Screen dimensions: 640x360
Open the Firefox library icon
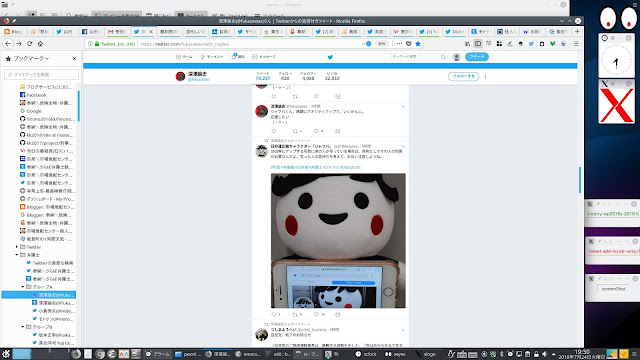467,44
